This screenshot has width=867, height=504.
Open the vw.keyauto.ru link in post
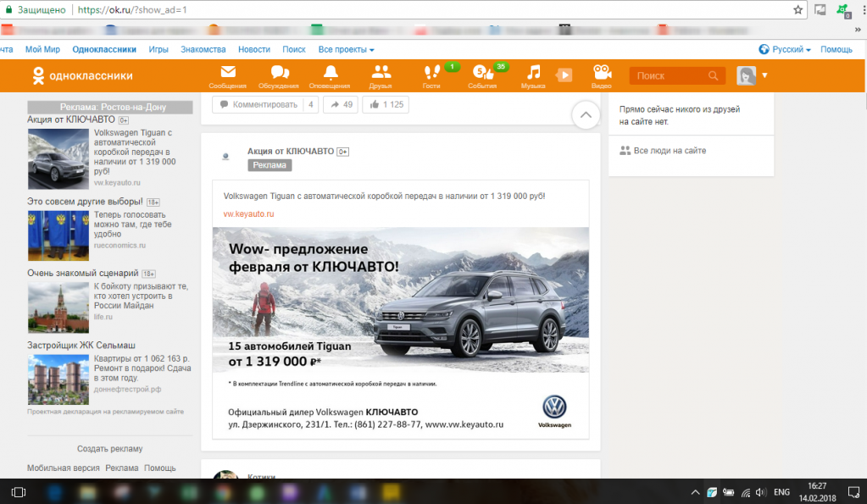tap(248, 213)
